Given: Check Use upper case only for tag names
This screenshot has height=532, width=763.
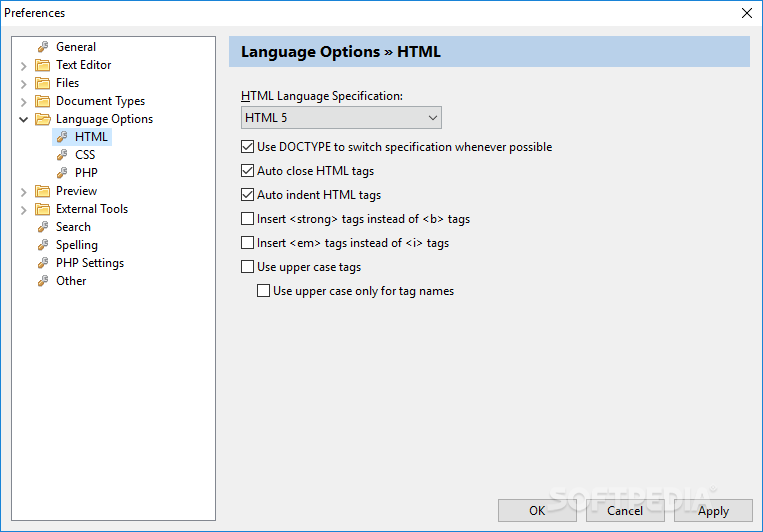Looking at the screenshot, I should pyautogui.click(x=263, y=291).
